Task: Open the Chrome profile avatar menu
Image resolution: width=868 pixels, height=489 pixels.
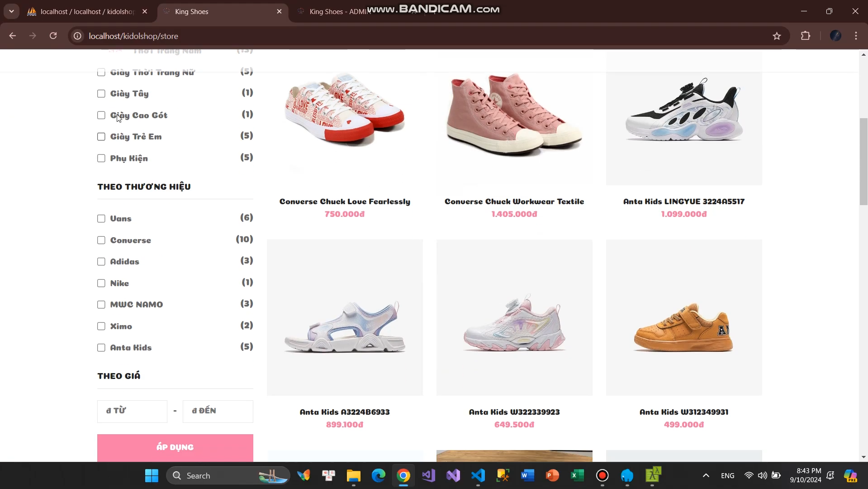Action: tap(835, 36)
